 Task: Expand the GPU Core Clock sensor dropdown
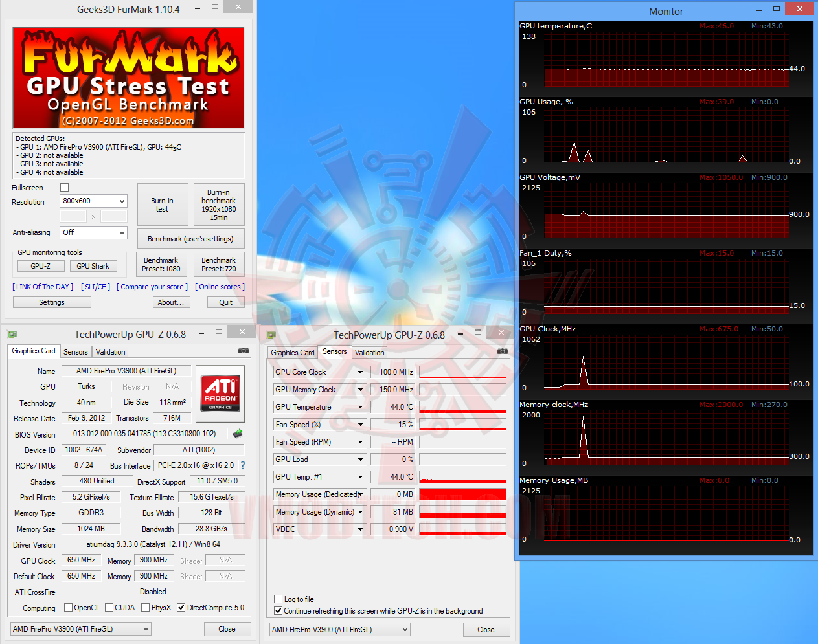361,372
